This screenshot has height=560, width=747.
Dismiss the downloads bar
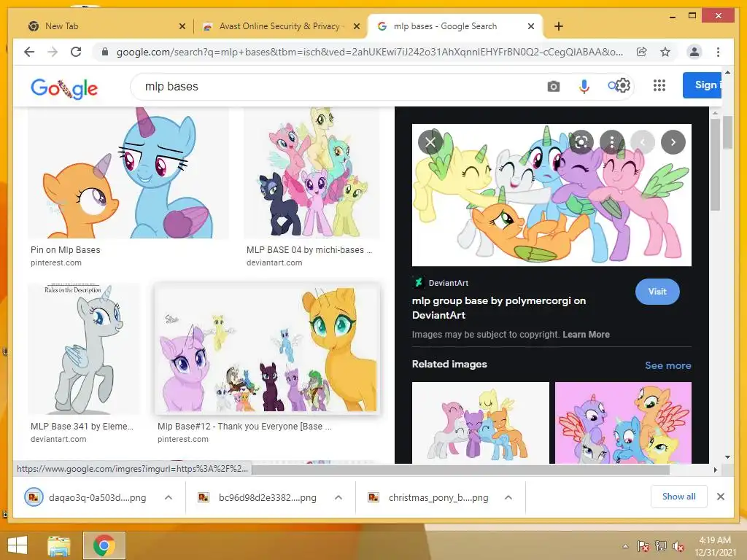coord(721,497)
